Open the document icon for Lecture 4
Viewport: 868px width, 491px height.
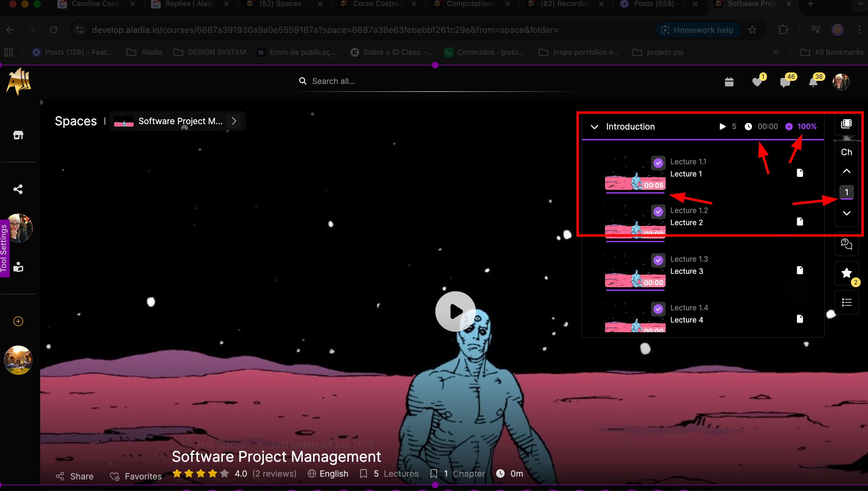tap(800, 319)
